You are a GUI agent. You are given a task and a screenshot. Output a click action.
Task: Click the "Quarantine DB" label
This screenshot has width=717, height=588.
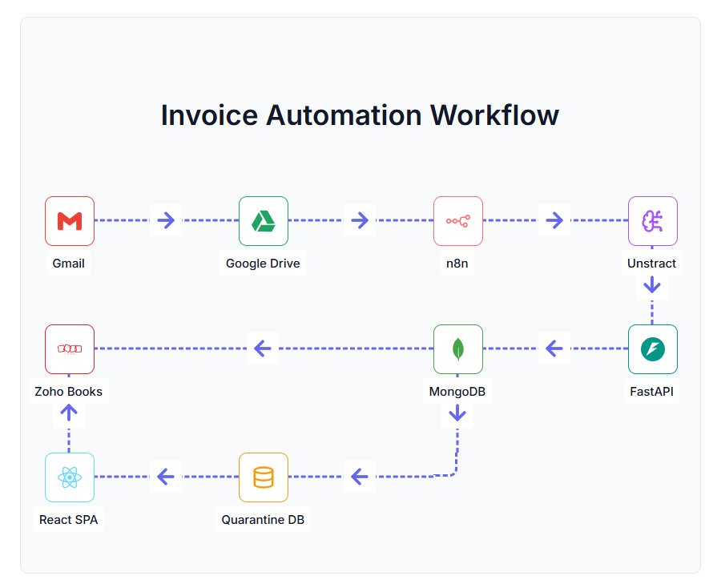(263, 519)
